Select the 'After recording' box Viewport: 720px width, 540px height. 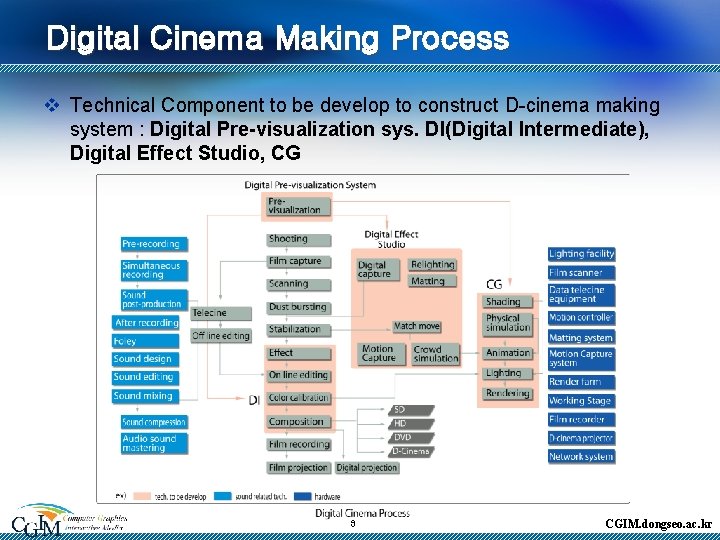click(146, 323)
